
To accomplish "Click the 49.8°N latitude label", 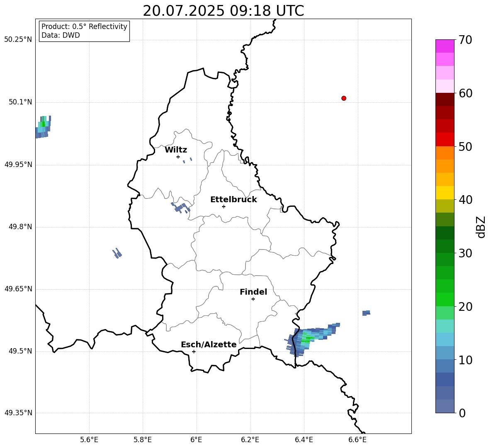I will (20, 227).
